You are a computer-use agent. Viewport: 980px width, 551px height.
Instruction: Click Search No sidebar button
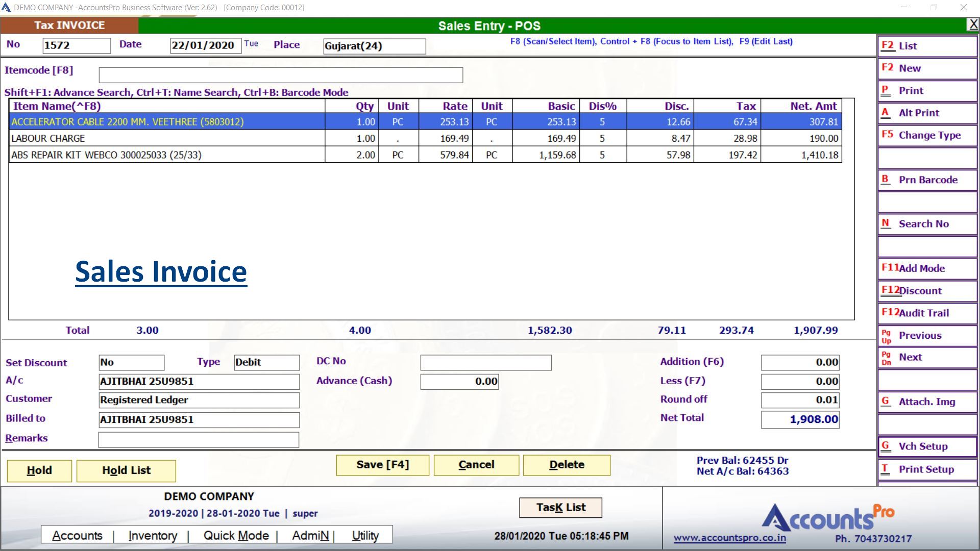(x=927, y=224)
